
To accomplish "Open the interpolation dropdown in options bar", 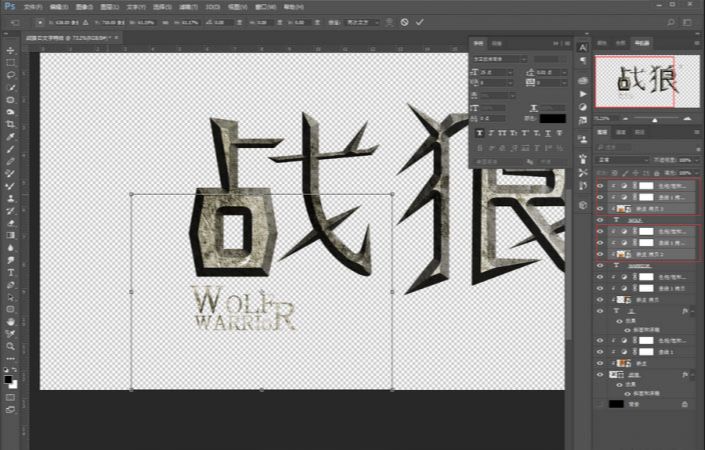I will coord(362,22).
